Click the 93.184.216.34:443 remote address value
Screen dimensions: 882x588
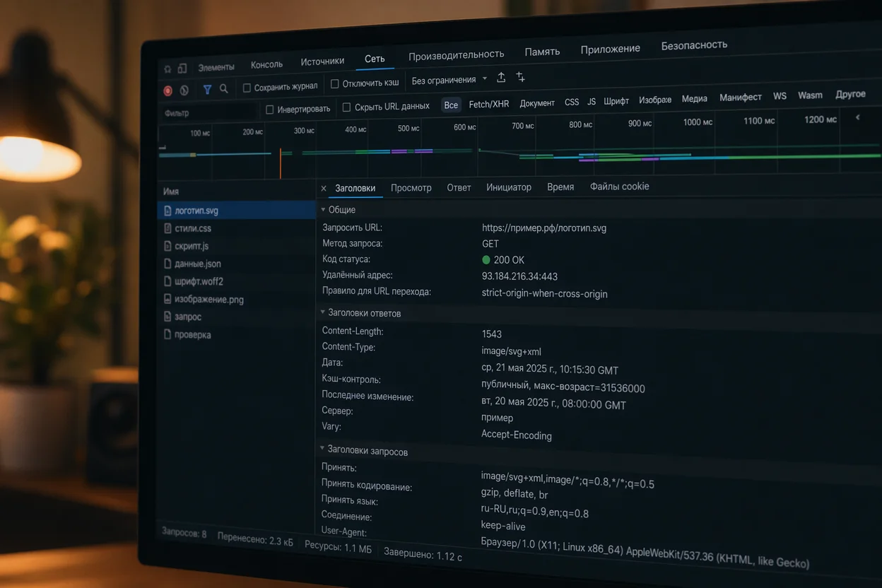click(x=519, y=276)
